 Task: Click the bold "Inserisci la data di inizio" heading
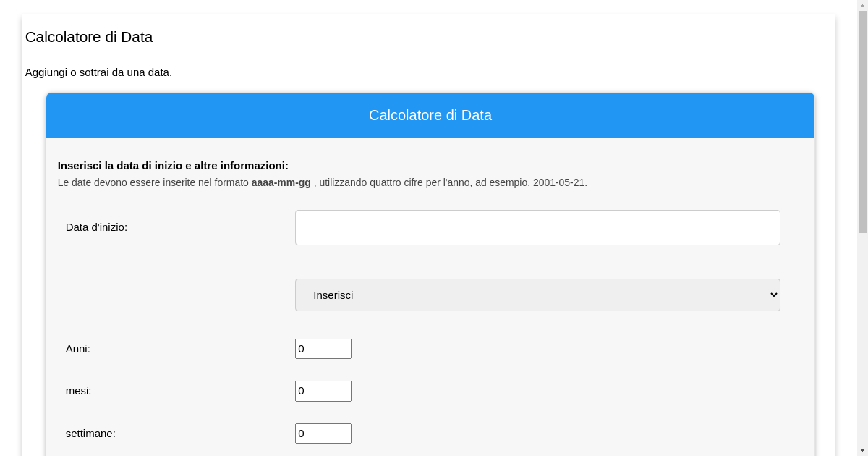coord(173,166)
